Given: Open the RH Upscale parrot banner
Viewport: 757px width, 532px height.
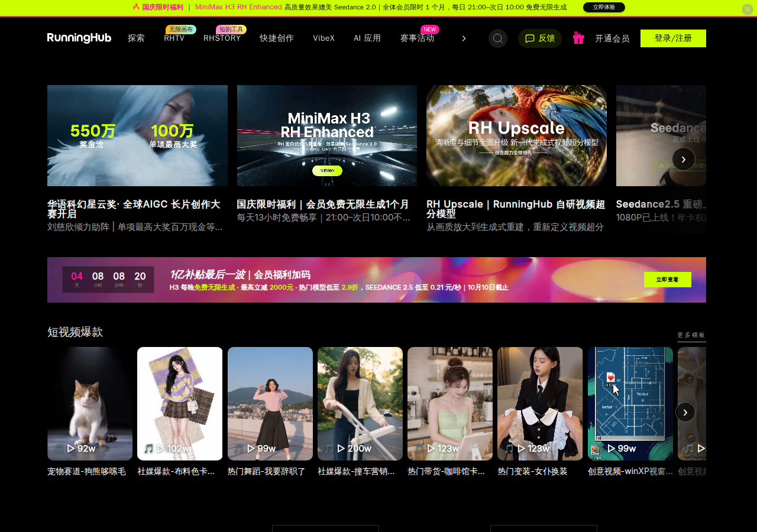Looking at the screenshot, I should click(x=516, y=135).
